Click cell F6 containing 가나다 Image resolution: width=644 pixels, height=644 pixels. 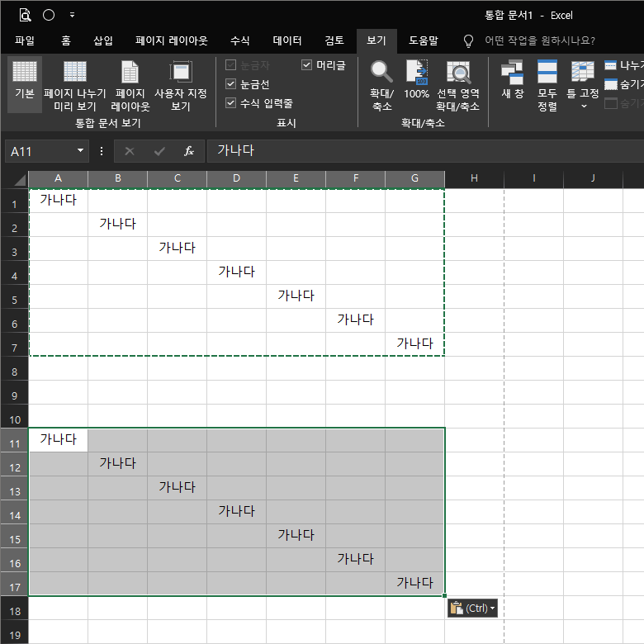coord(355,320)
